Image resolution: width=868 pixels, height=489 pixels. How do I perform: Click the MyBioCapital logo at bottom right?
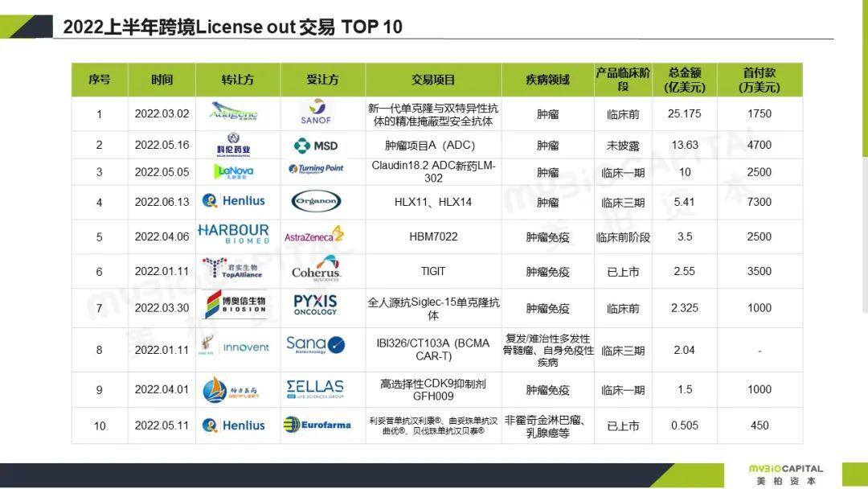(785, 474)
